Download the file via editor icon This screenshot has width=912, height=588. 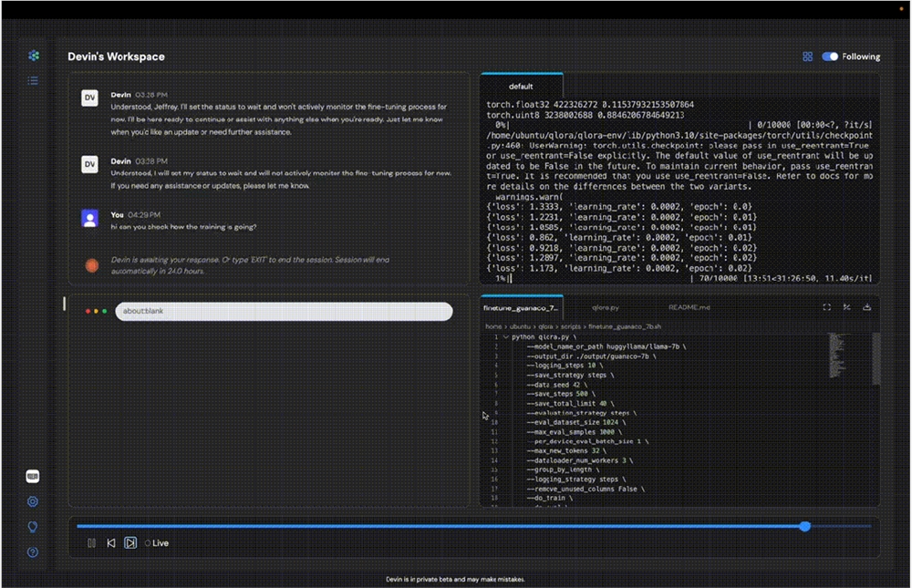866,307
